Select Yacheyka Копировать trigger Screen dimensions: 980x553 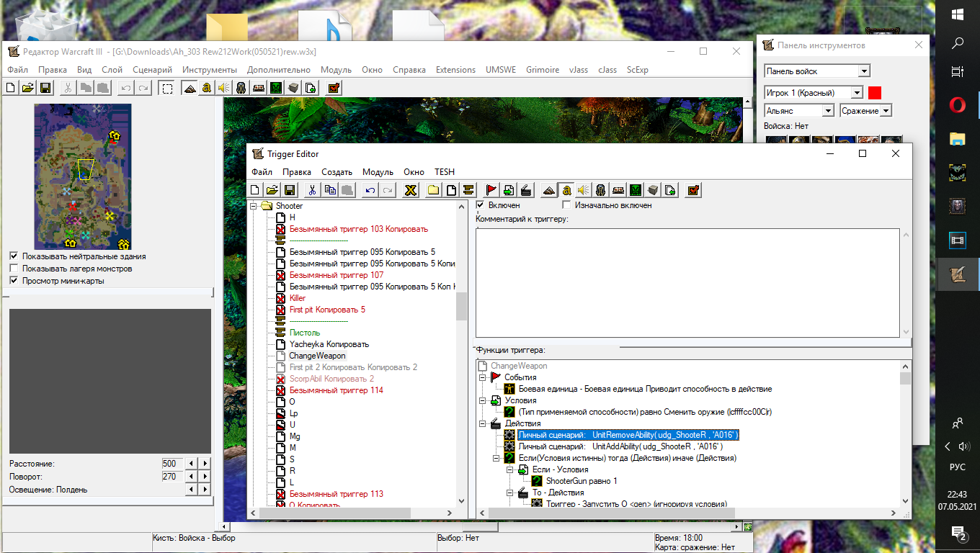(329, 344)
